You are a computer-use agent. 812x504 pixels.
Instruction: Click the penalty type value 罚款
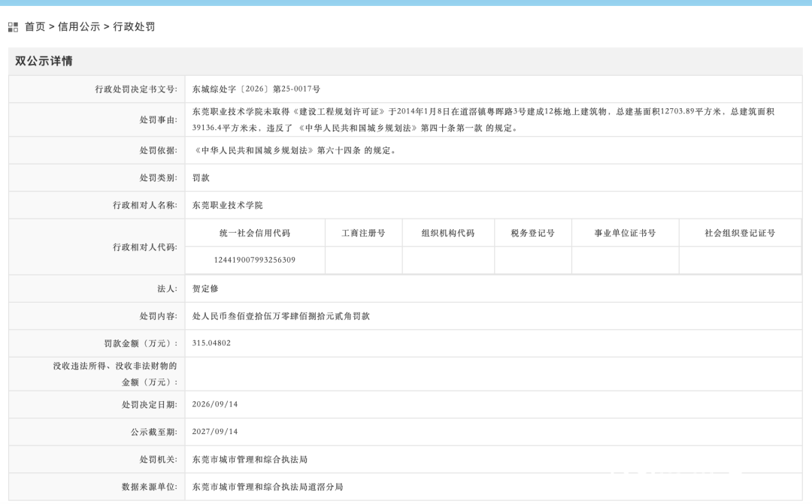(x=201, y=178)
